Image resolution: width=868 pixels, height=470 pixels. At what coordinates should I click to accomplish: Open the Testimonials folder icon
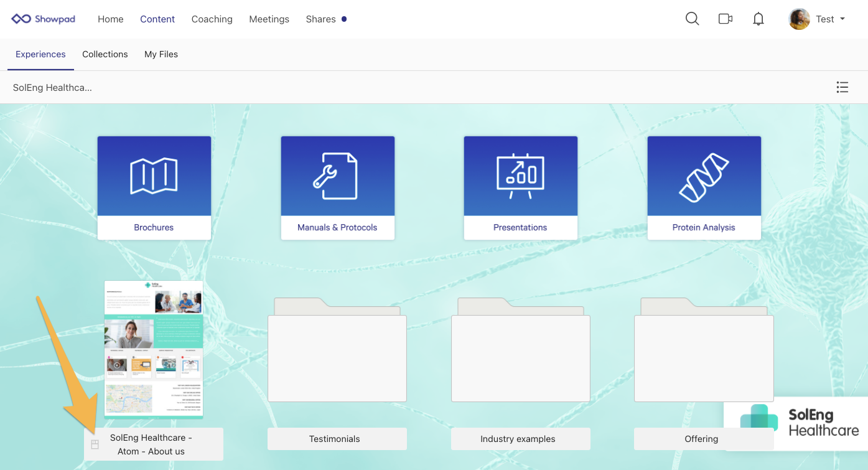(x=337, y=349)
